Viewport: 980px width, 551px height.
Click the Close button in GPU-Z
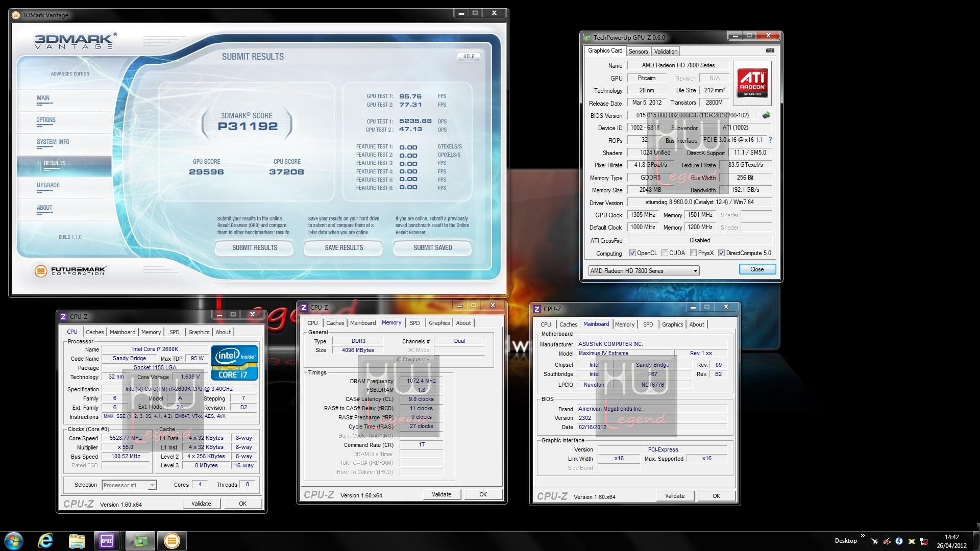(757, 269)
